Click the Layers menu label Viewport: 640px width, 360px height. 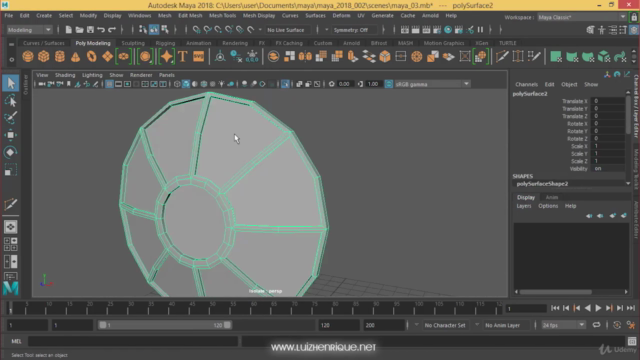coord(524,206)
